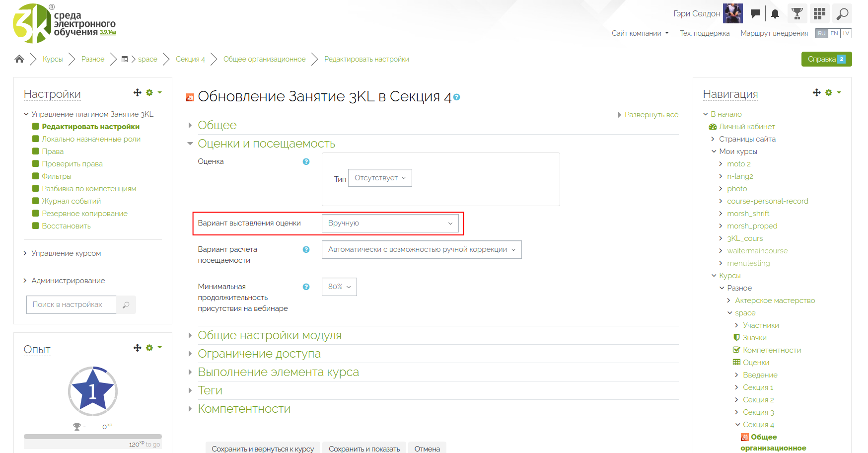Switch language to EN
This screenshot has width=868, height=453.
(834, 33)
